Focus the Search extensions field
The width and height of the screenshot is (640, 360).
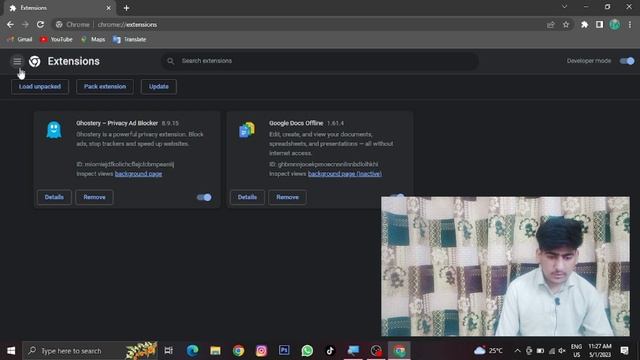coord(320,61)
